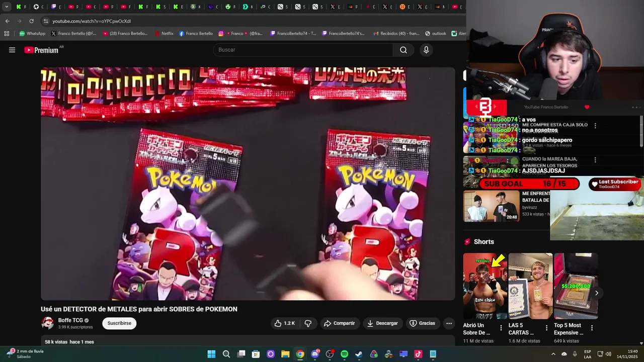Screen dimensions: 644x362
Task: Open Task View on taskbar
Action: [x=241, y=354]
